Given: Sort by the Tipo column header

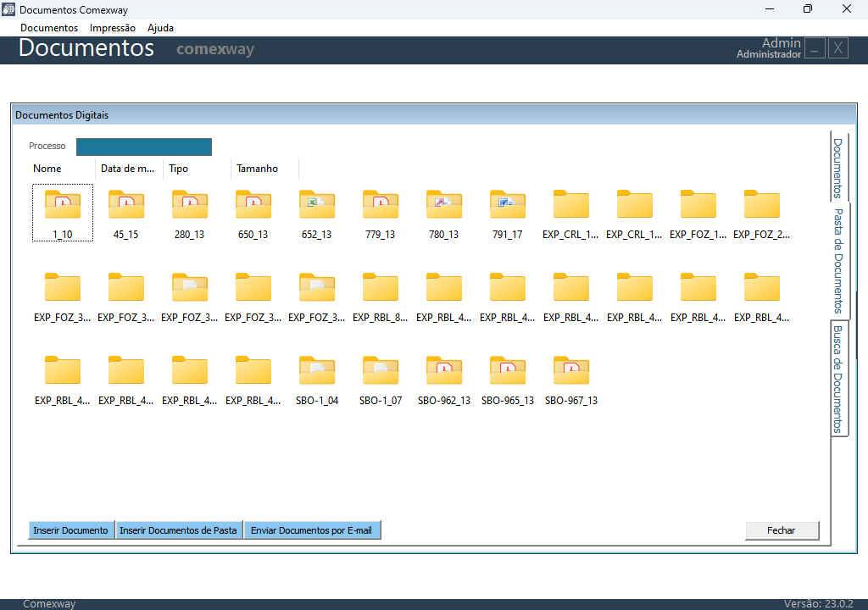Looking at the screenshot, I should [197, 169].
